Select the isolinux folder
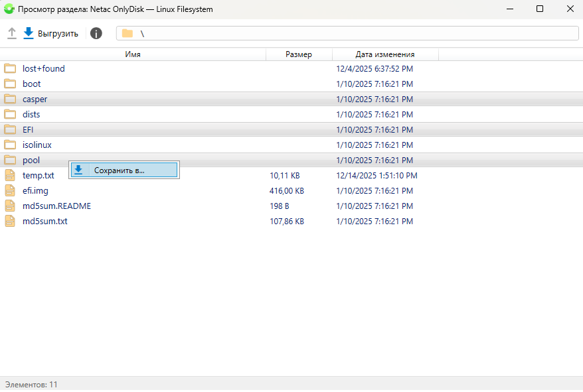This screenshot has width=583, height=392. click(37, 145)
